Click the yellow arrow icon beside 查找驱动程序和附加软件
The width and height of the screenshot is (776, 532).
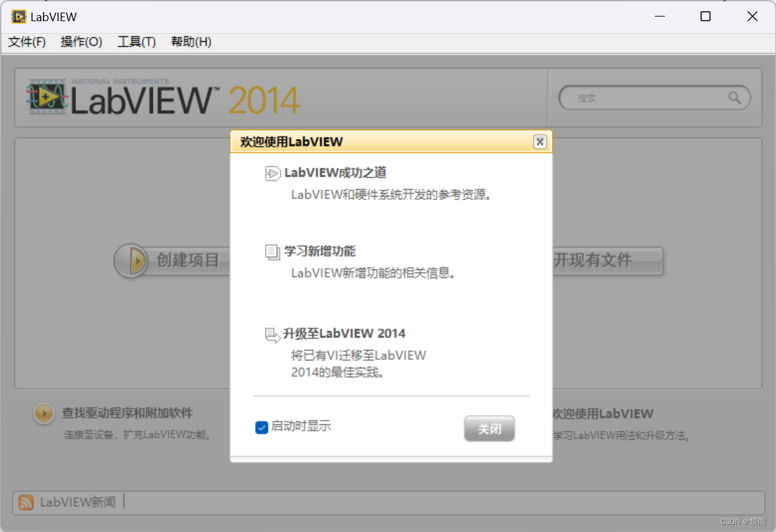(43, 414)
